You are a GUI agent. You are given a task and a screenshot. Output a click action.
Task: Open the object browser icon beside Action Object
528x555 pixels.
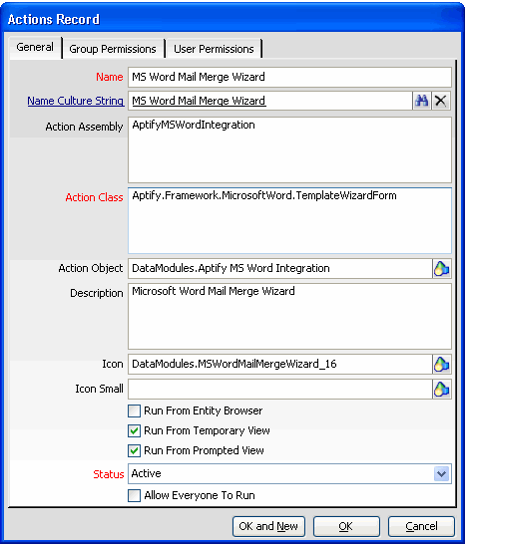tap(441, 269)
